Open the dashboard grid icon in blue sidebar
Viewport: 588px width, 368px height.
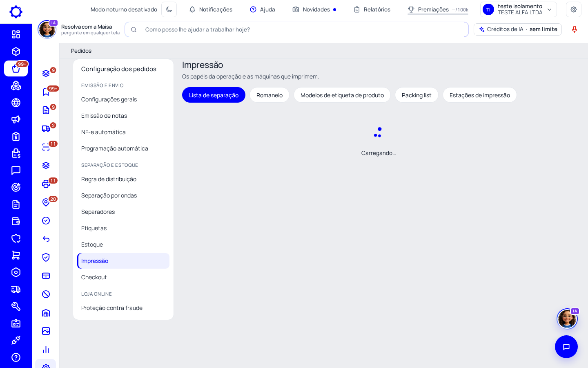coord(16,34)
